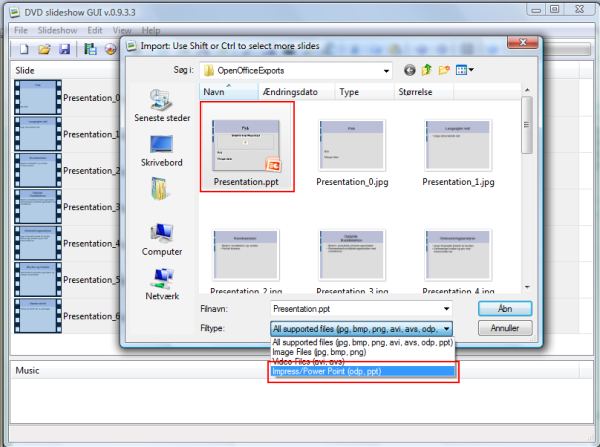The image size is (600, 447).
Task: Click the Filnavn text input field
Action: pyautogui.click(x=356, y=308)
